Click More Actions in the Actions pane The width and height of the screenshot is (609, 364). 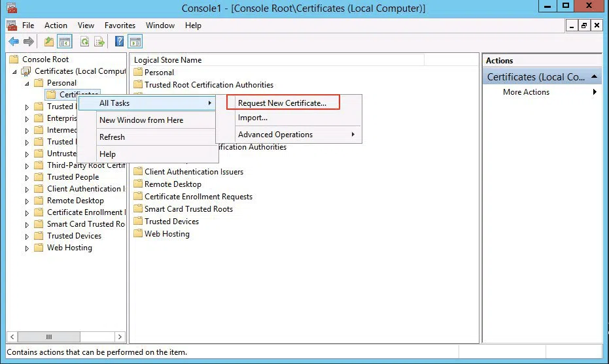526,92
